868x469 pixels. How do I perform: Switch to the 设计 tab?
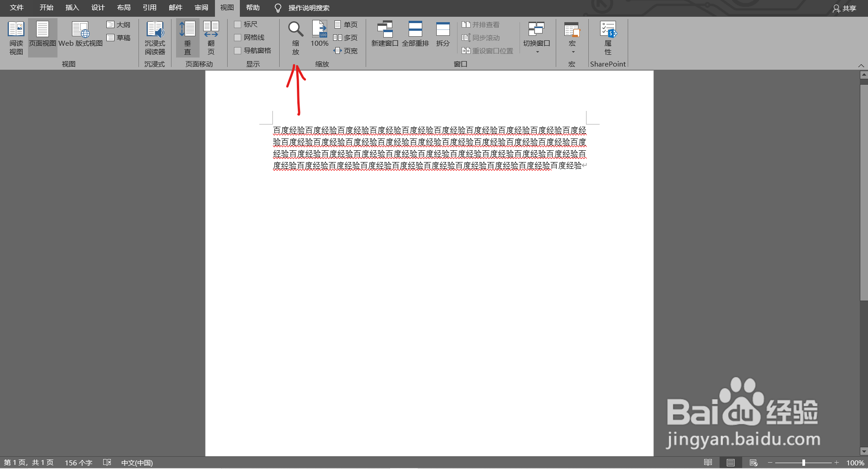[x=98, y=8]
